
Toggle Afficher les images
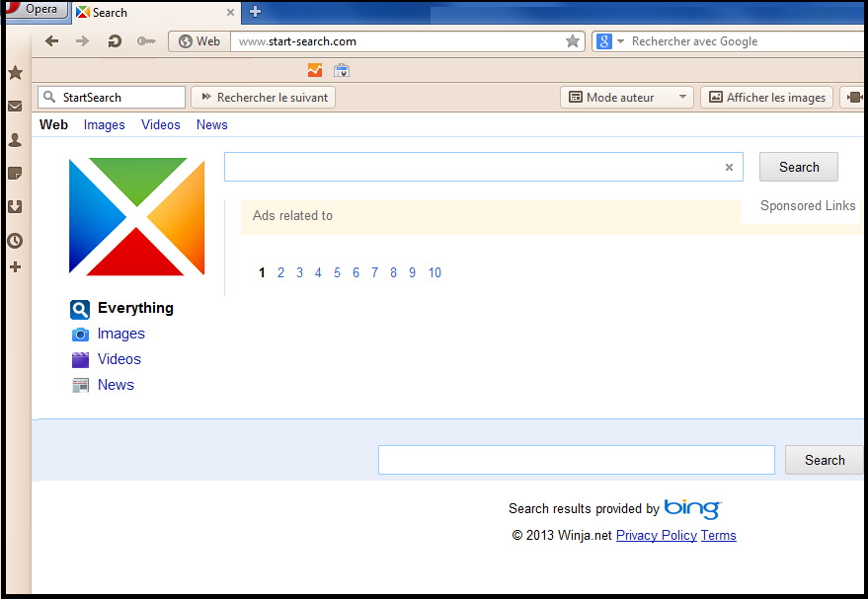766,98
